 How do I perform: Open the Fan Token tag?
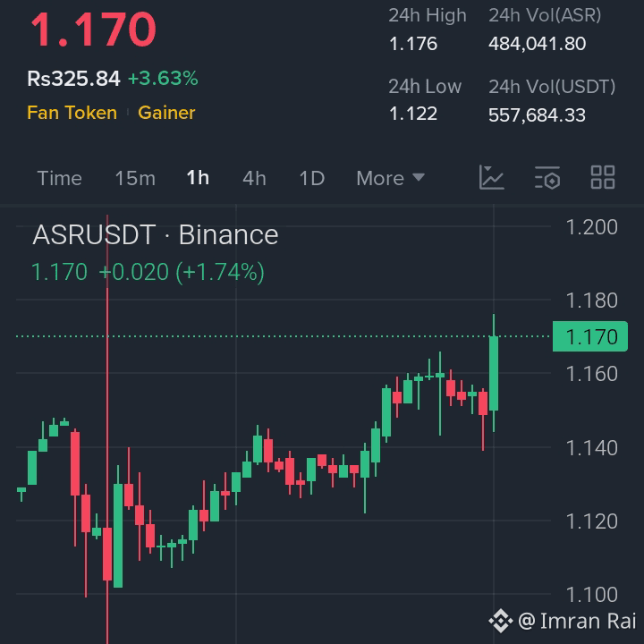tap(72, 113)
